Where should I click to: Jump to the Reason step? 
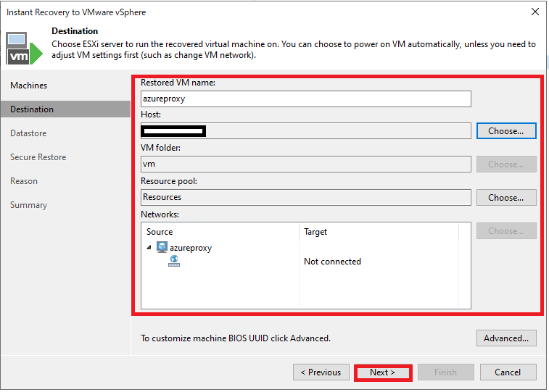coord(24,181)
